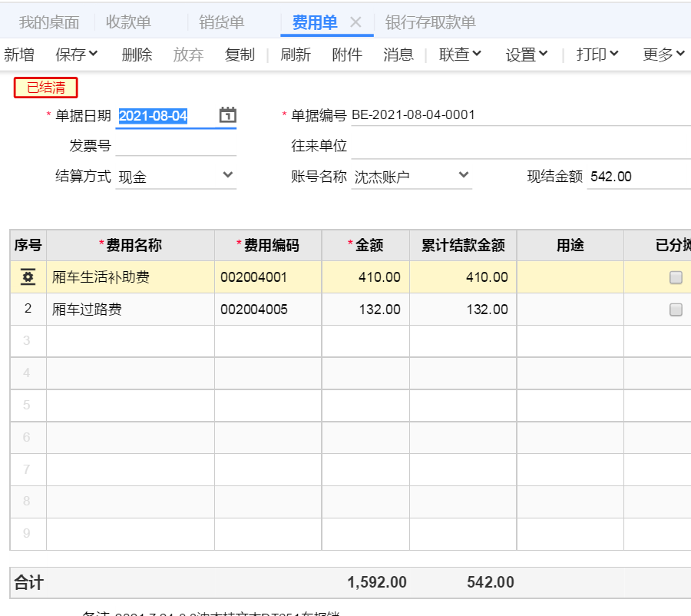This screenshot has height=616, width=691.
Task: Click the 已结清 status stamp
Action: [x=46, y=88]
